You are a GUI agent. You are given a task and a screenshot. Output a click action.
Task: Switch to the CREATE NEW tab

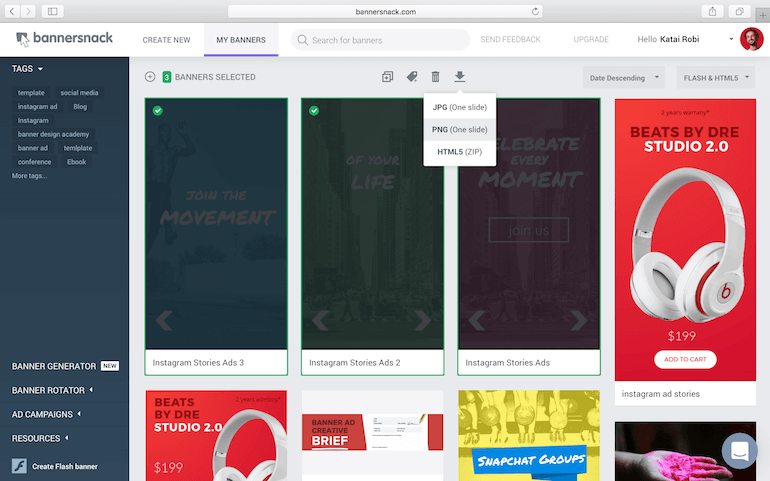coord(166,40)
